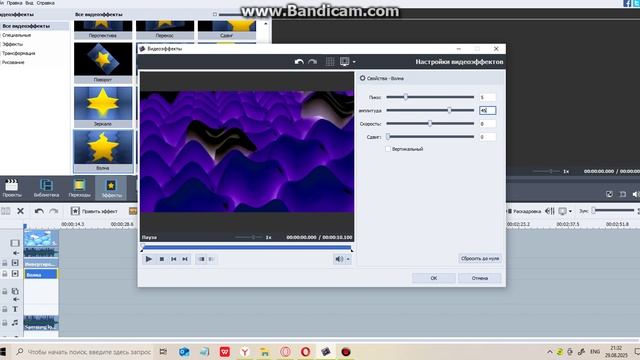Open the Переходы section

coord(79,188)
